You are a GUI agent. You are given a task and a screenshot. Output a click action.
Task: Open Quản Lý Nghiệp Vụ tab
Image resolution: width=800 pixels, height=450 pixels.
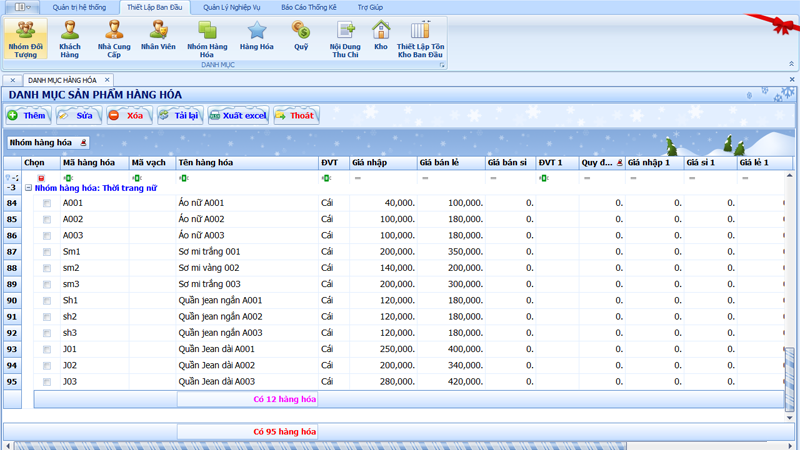point(232,7)
